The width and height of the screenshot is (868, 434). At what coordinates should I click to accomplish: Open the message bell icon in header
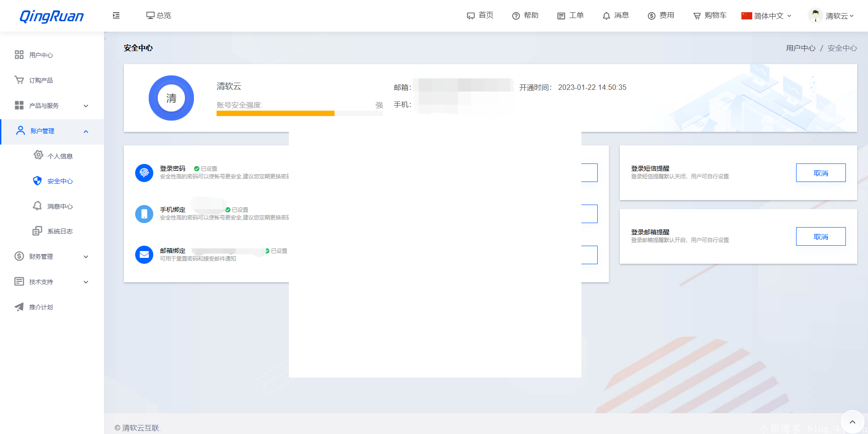click(x=606, y=16)
